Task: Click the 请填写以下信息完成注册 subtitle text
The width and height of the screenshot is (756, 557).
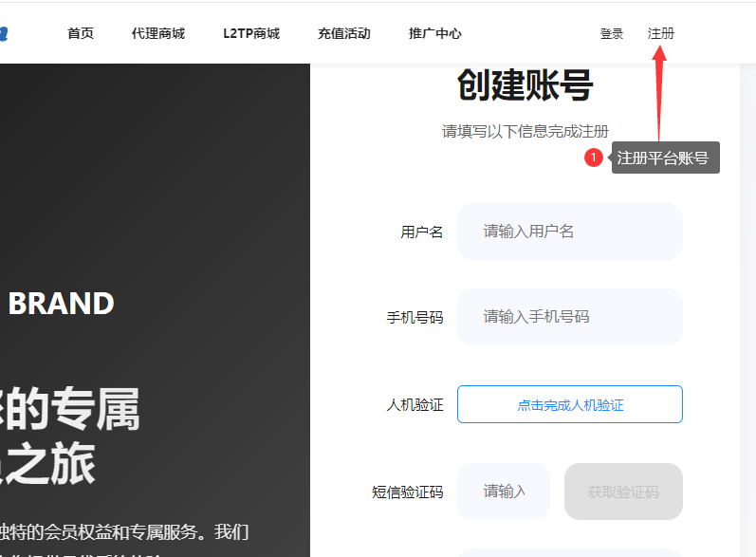Action: coord(526,131)
